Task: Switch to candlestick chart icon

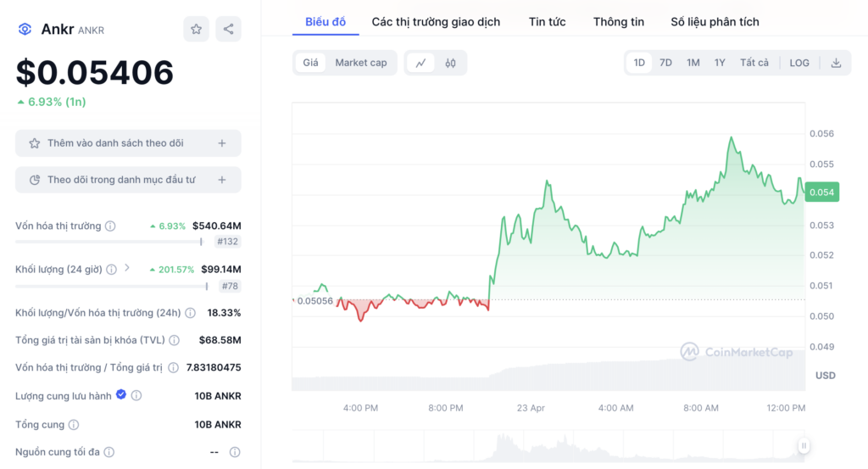Action: click(x=451, y=63)
